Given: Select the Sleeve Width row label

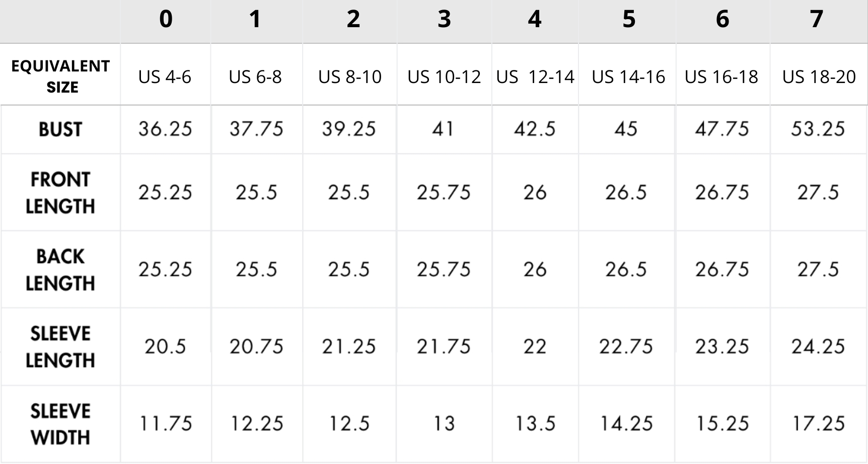Looking at the screenshot, I should coord(60,424).
